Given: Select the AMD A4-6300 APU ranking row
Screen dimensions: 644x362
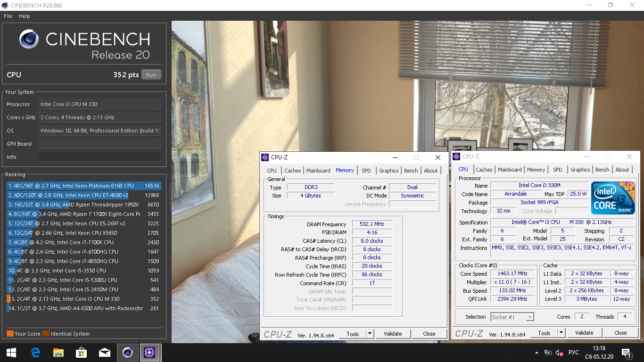Looking at the screenshot, I should click(83, 308).
